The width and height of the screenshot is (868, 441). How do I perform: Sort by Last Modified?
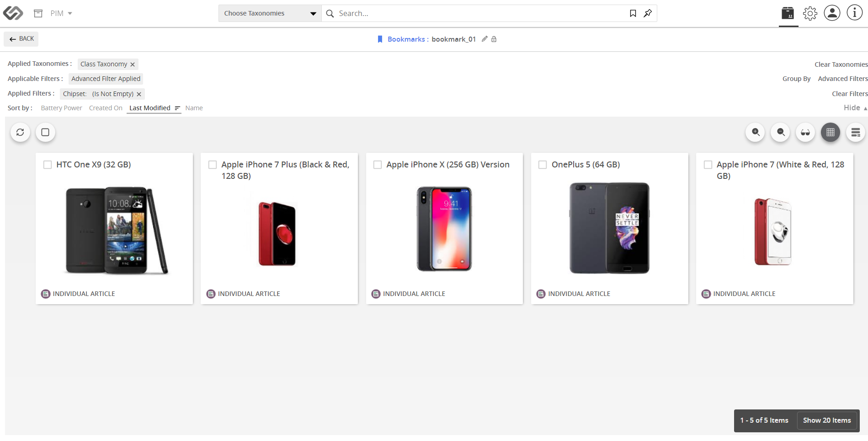pos(150,108)
